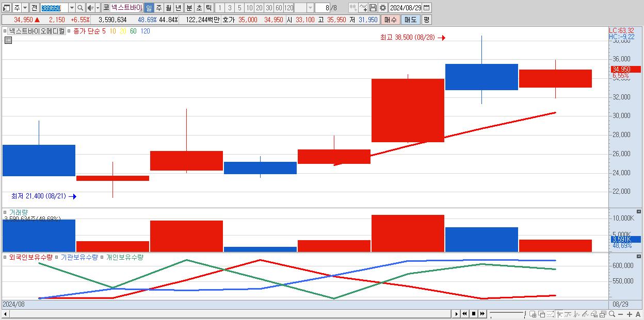
Task: Click the playback speed slider
Action: click(507, 314)
